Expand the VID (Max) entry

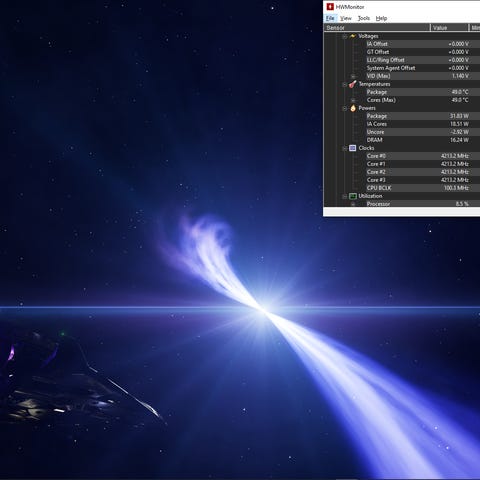click(353, 76)
